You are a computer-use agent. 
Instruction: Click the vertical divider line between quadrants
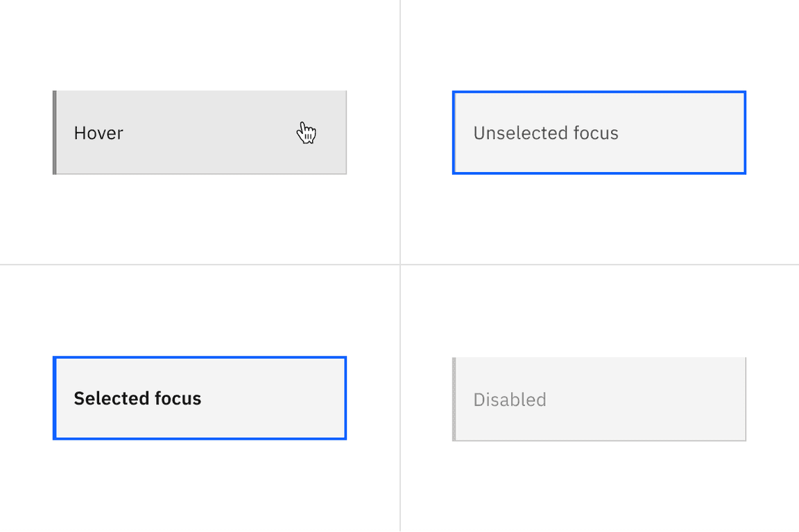click(x=400, y=208)
